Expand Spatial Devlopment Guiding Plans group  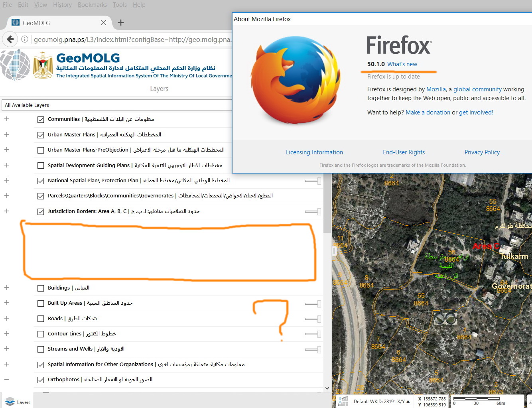[7, 165]
